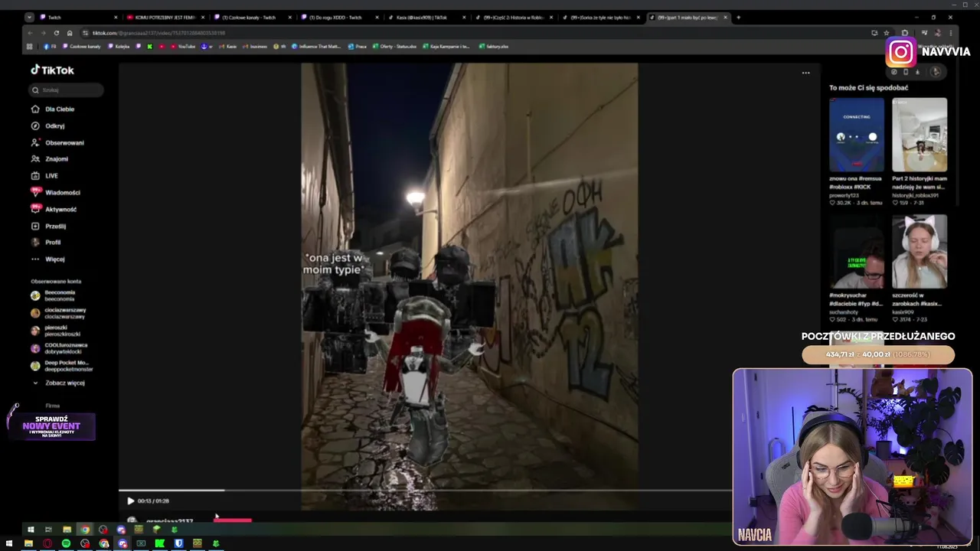This screenshot has width=980, height=551.
Task: Click the Szukaj search field
Action: (67, 90)
